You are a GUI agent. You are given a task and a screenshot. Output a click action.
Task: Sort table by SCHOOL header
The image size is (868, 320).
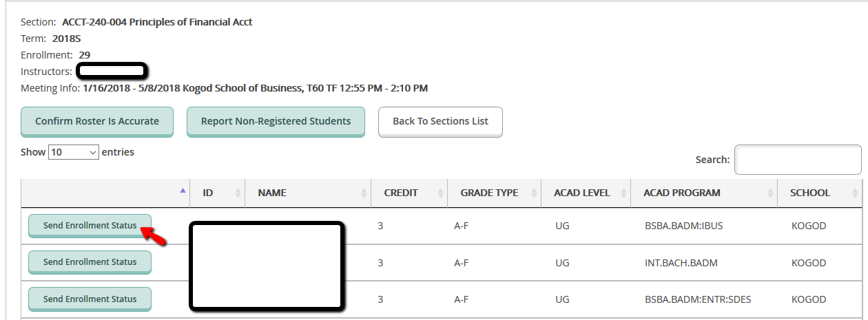coord(810,193)
